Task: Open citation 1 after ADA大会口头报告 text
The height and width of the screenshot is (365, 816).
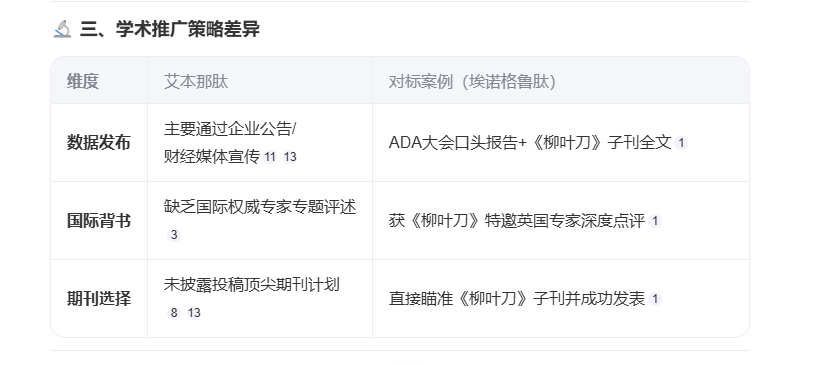Action: point(681,143)
